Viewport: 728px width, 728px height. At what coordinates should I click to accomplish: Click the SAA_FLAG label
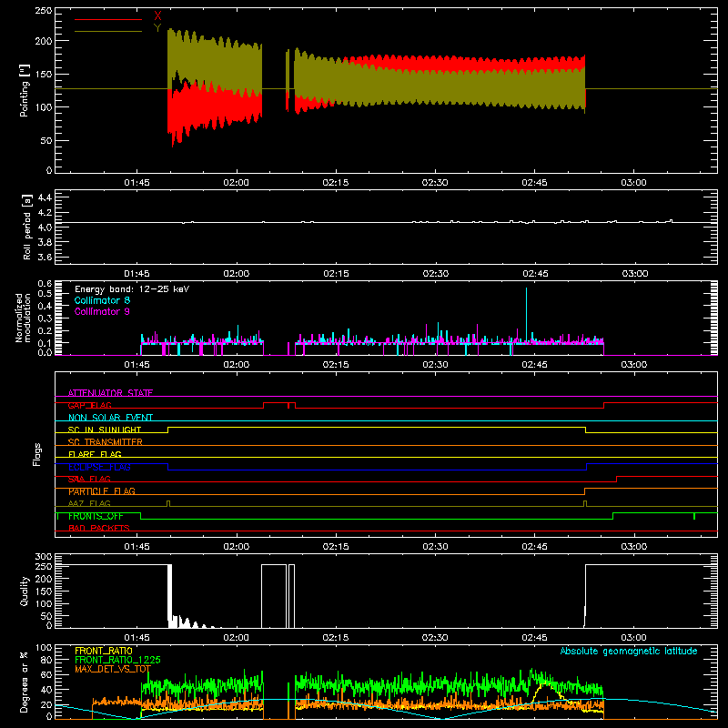pos(89,480)
